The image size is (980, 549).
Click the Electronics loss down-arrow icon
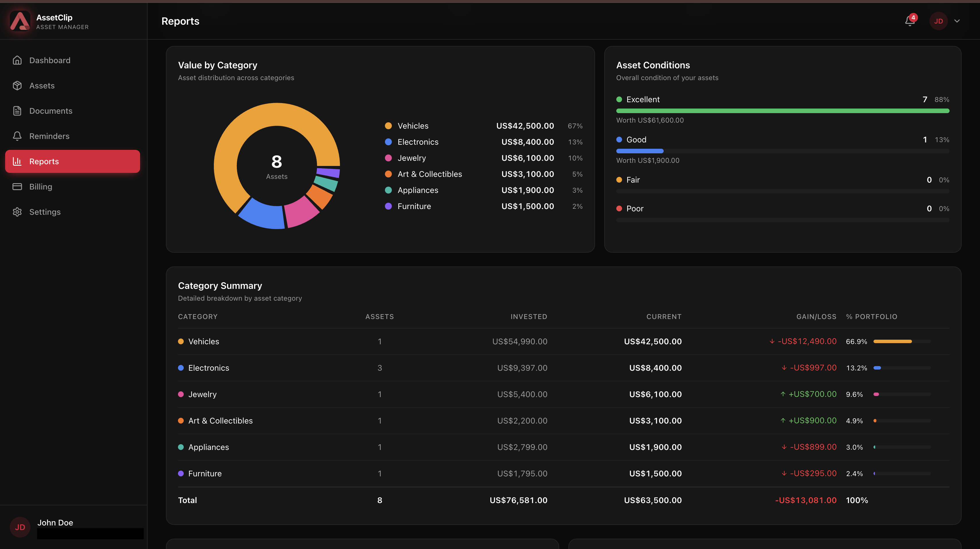point(784,368)
